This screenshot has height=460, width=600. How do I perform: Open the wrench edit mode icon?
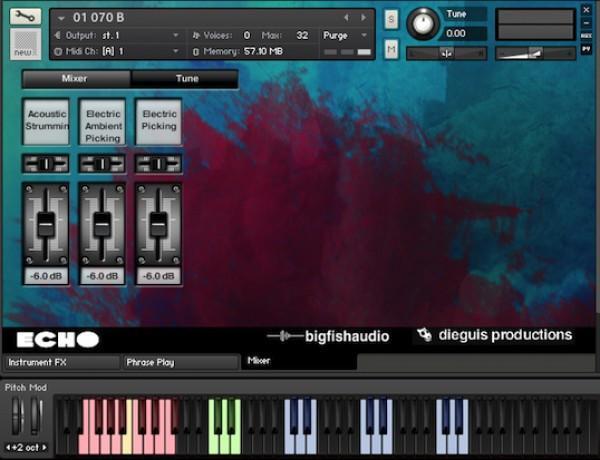(x=26, y=17)
